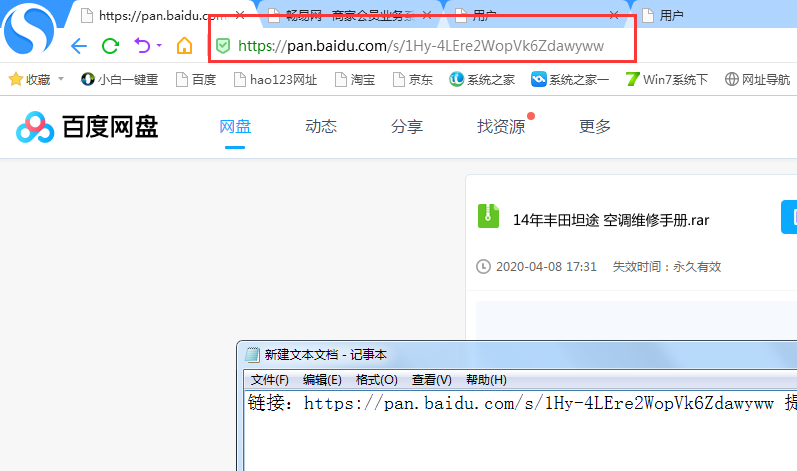Open the hao123网址 bookmark
This screenshot has height=471, width=797.
point(275,80)
